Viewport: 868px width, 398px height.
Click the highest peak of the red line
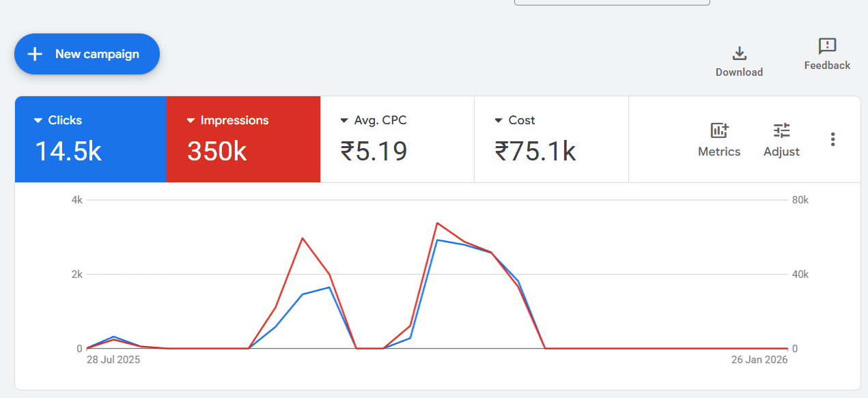pos(437,223)
